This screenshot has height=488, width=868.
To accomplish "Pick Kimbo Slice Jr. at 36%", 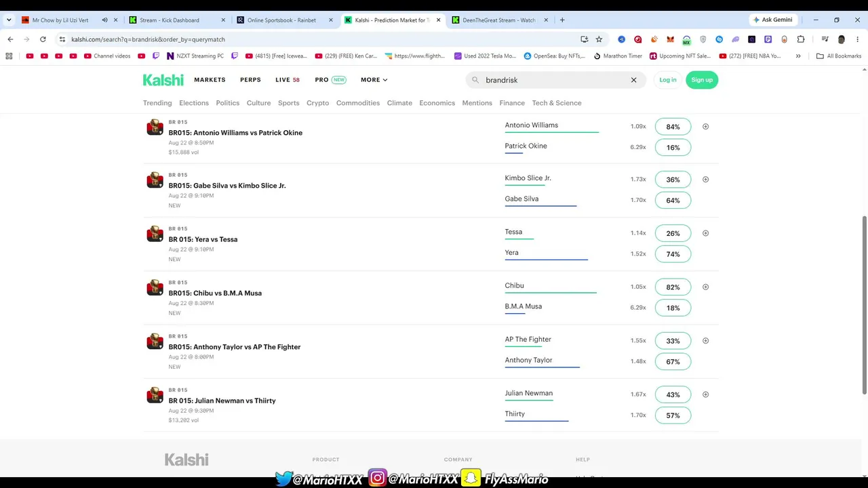I will point(673,180).
